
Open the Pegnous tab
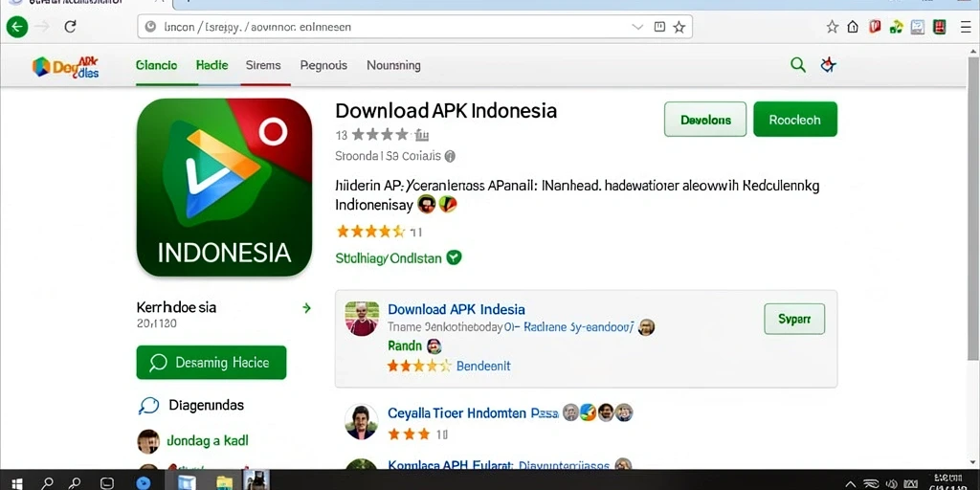click(x=323, y=65)
